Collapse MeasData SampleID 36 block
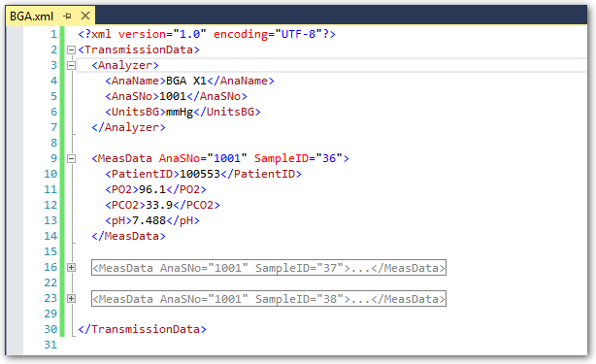Screen dimensions: 596x364 coord(71,158)
